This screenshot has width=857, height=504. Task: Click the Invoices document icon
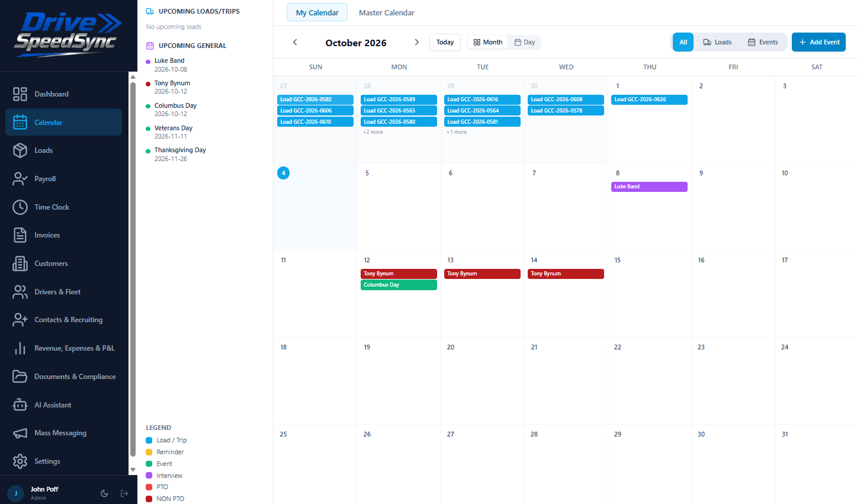[x=20, y=235]
